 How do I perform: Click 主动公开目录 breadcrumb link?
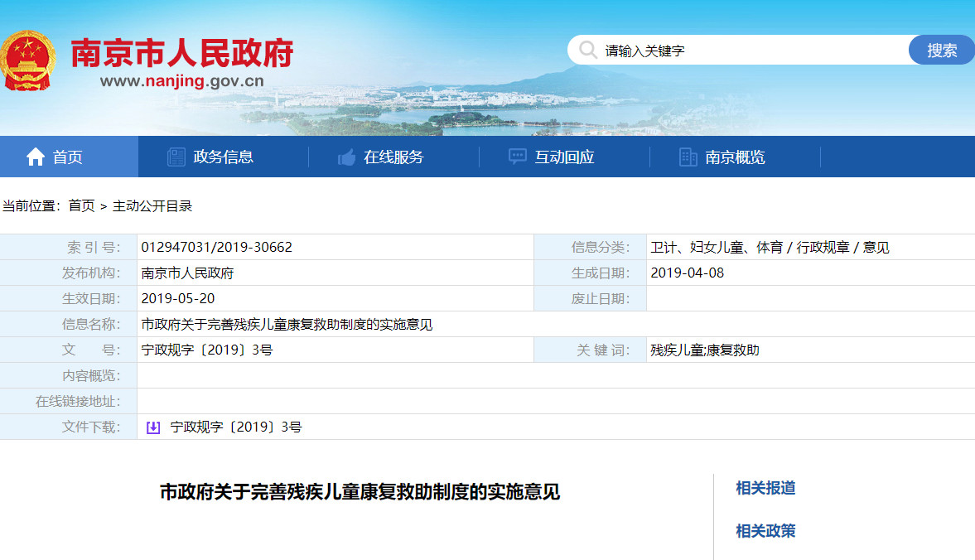point(152,206)
